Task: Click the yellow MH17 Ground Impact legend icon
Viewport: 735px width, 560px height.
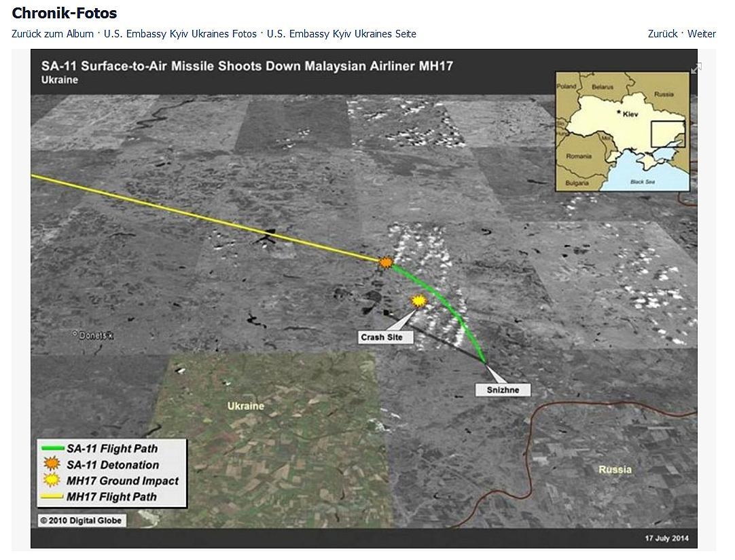Action: coord(52,481)
